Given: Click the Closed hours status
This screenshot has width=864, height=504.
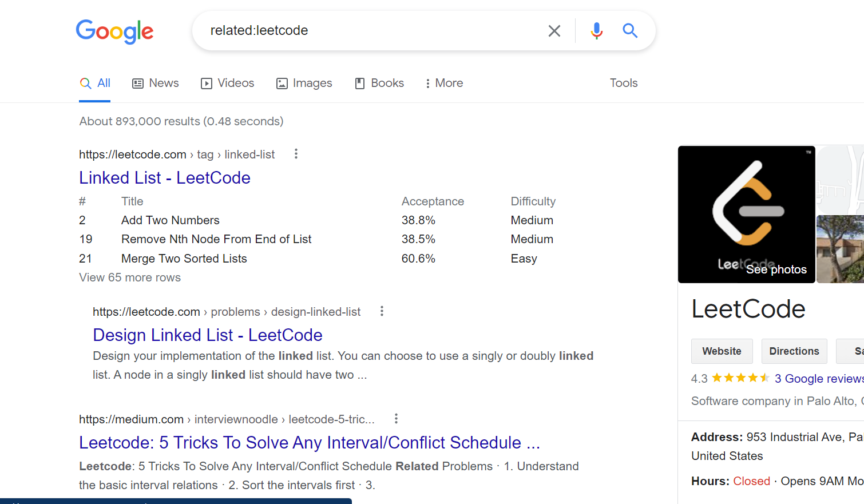Looking at the screenshot, I should pyautogui.click(x=752, y=481).
